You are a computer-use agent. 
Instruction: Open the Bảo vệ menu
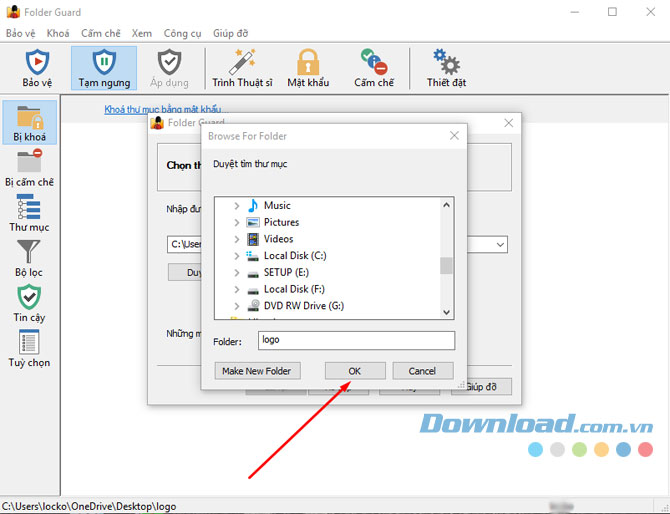point(21,33)
